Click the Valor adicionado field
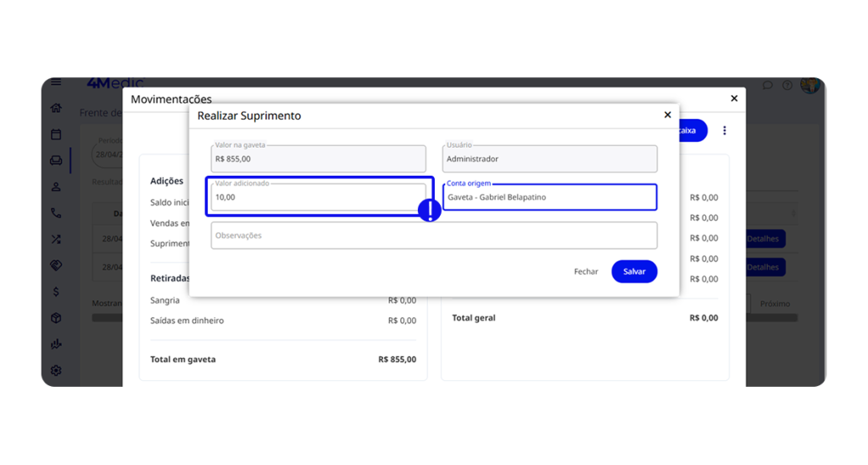This screenshot has height=465, width=868. pos(318,197)
